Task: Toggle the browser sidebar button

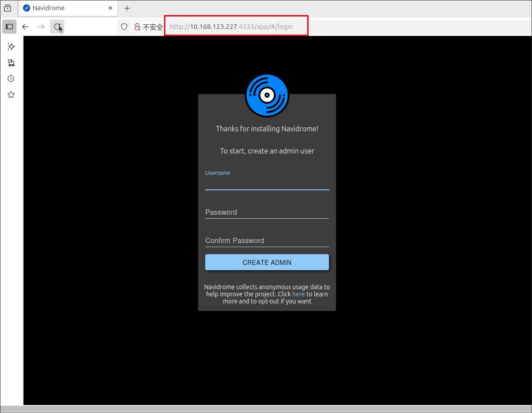Action: coord(9,27)
